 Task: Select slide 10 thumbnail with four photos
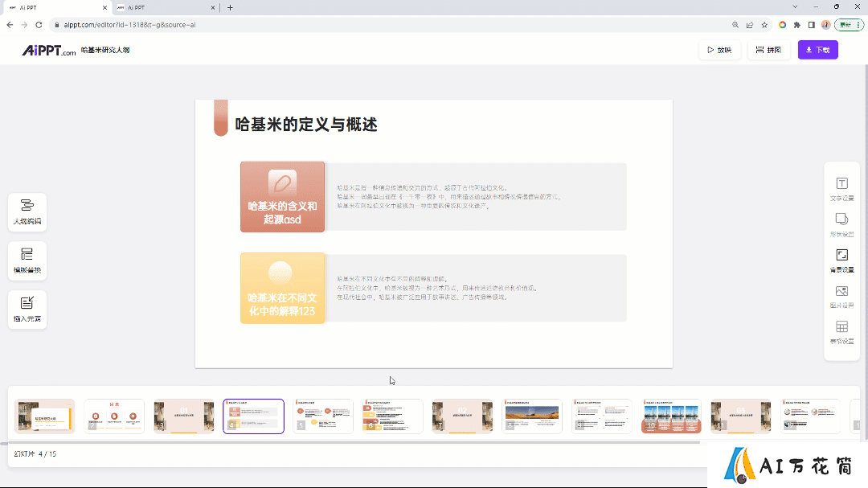point(671,416)
